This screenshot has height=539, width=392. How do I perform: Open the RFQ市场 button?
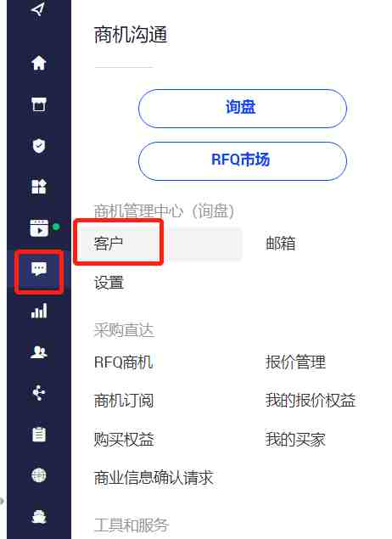point(242,161)
